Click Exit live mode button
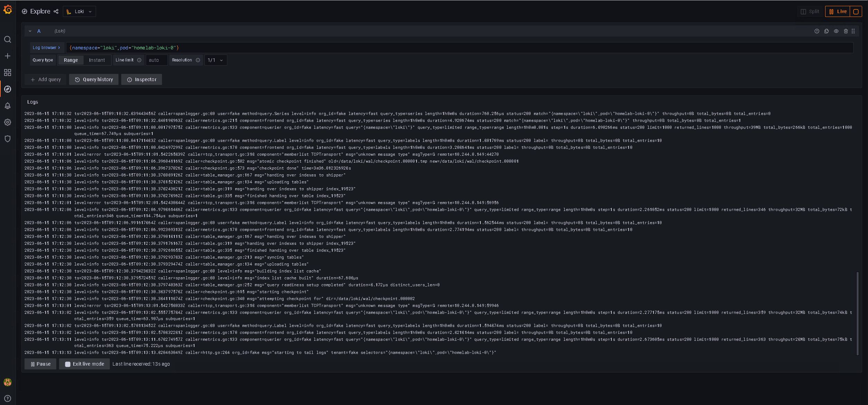Screen dimensions: 868x405 pyautogui.click(x=84, y=364)
